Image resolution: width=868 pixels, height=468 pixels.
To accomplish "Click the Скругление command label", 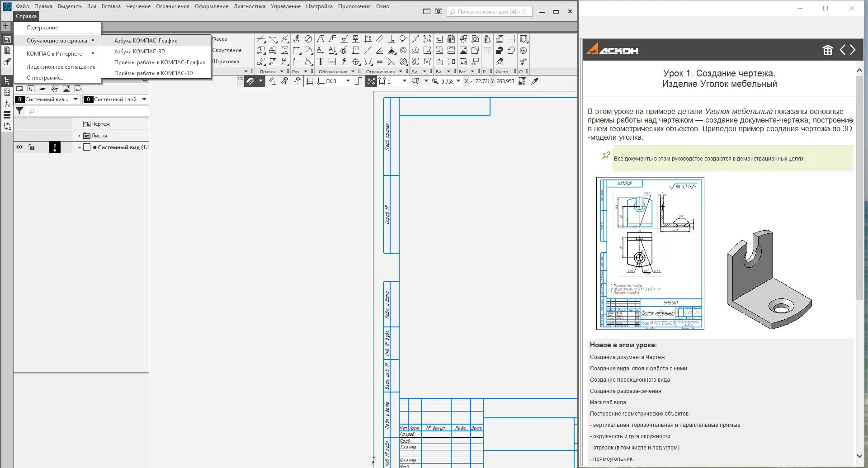I will pos(227,50).
